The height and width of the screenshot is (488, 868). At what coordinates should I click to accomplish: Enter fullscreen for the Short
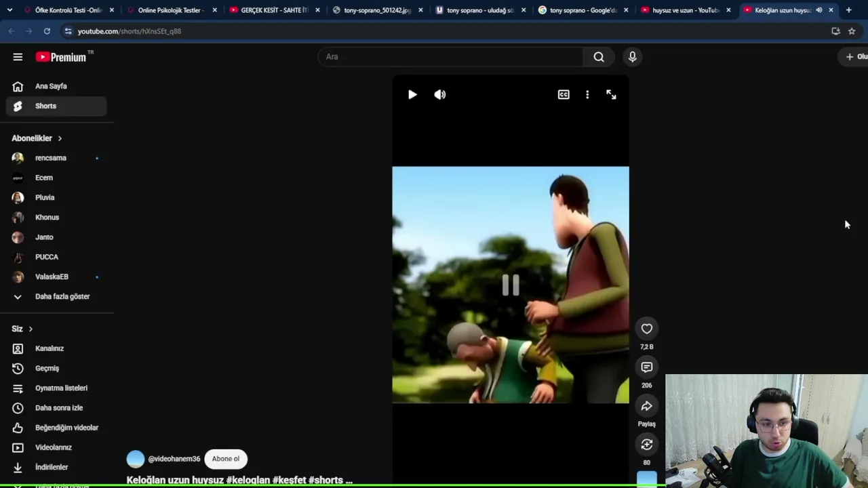[611, 95]
